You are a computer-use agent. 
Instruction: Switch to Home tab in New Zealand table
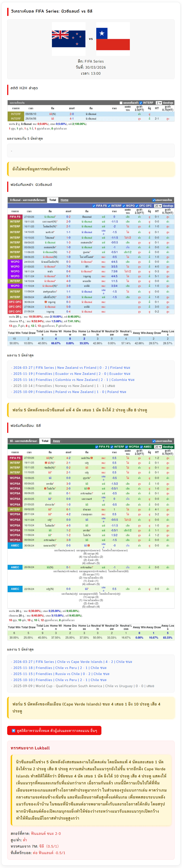tap(64, 200)
